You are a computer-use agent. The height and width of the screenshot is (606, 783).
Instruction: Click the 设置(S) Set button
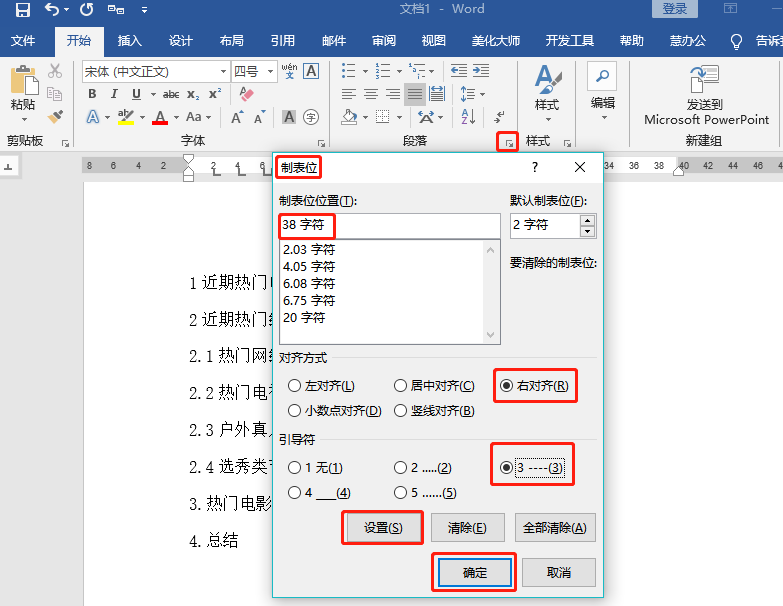tap(383, 528)
